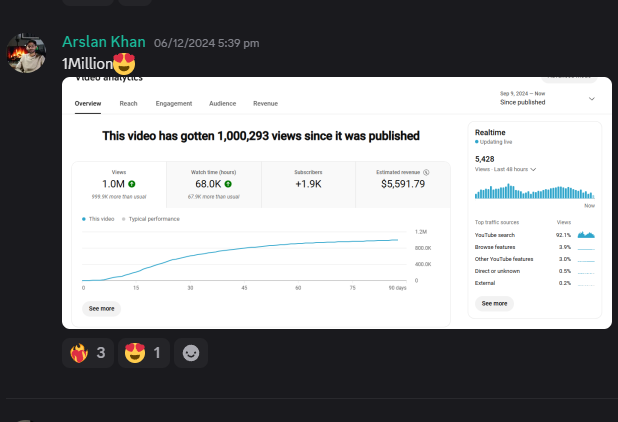
Task: Click the '90 days' axis label
Action: pos(397,288)
